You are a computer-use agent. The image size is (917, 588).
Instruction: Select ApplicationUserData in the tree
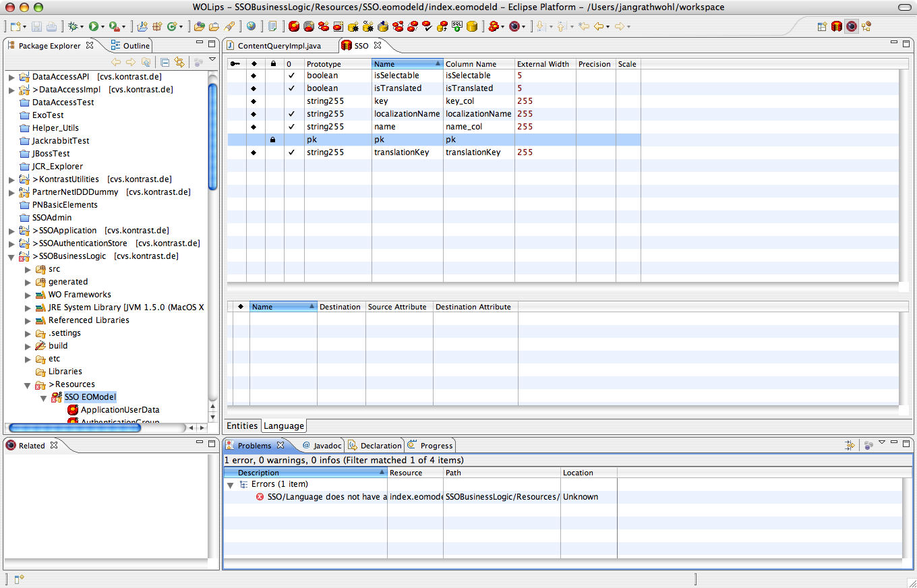120,410
